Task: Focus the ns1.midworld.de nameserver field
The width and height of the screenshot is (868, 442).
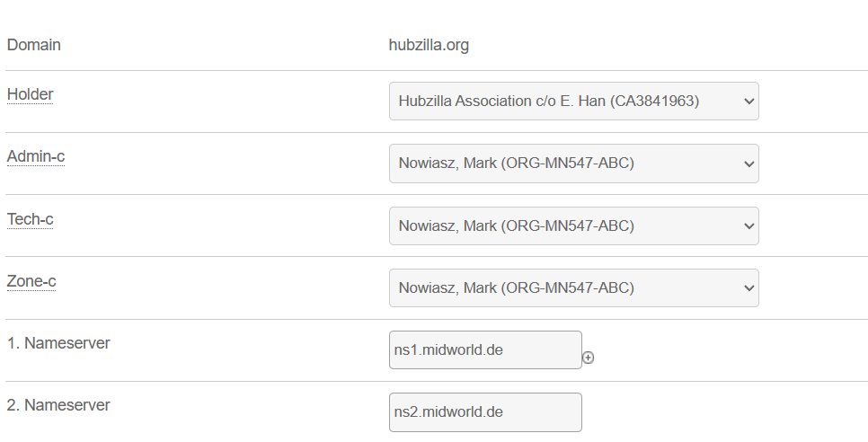Action: point(485,350)
